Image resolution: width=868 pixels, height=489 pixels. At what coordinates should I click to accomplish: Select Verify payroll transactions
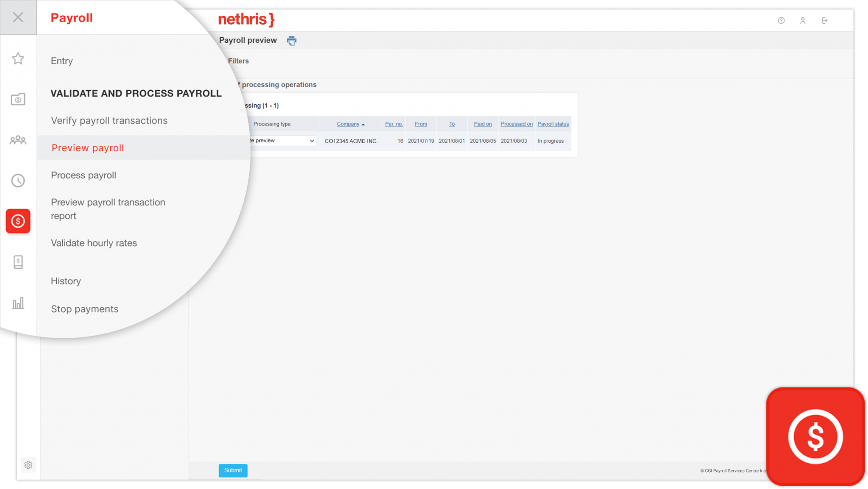point(109,120)
